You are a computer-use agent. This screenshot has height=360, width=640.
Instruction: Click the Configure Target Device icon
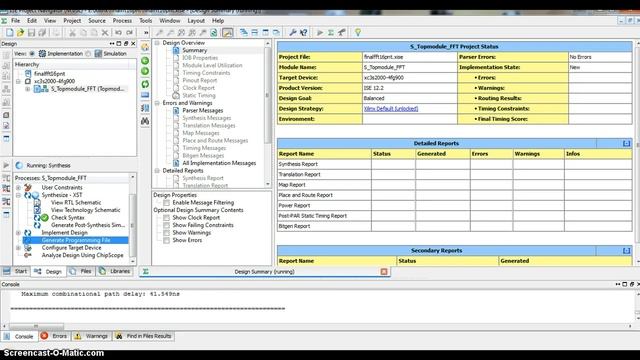28,248
